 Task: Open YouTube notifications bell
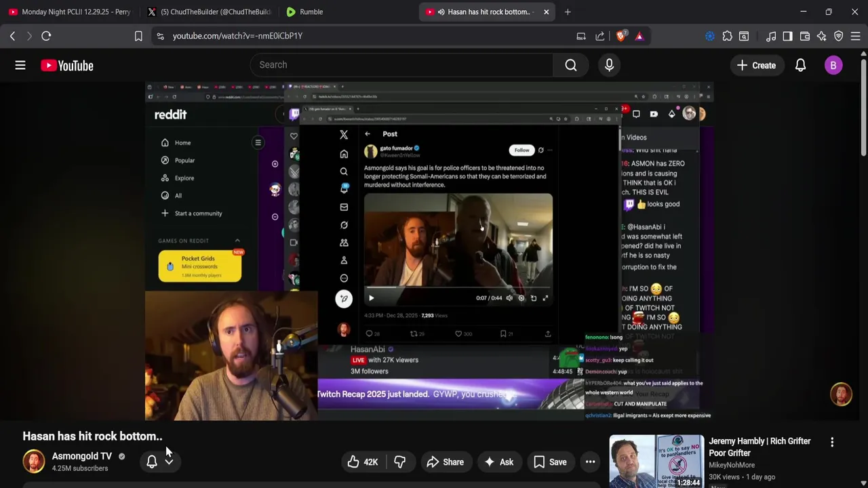(x=800, y=65)
